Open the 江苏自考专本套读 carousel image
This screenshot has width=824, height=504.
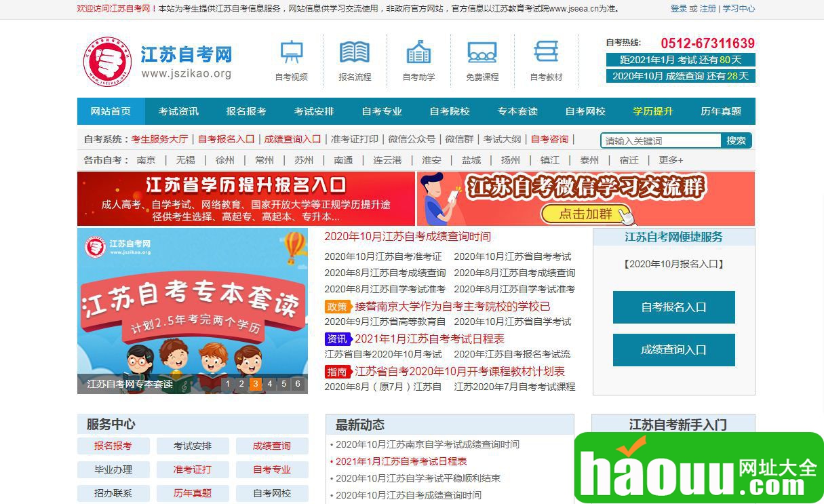point(193,311)
